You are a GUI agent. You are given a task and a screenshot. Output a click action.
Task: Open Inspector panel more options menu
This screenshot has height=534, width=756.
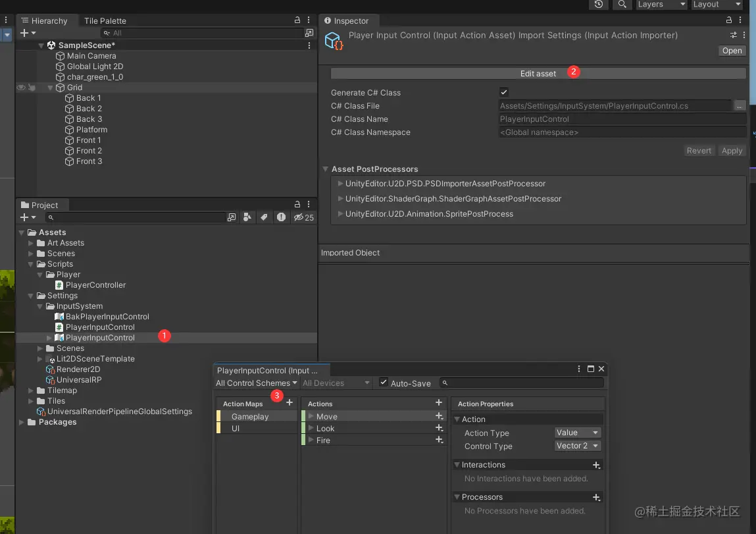740,20
